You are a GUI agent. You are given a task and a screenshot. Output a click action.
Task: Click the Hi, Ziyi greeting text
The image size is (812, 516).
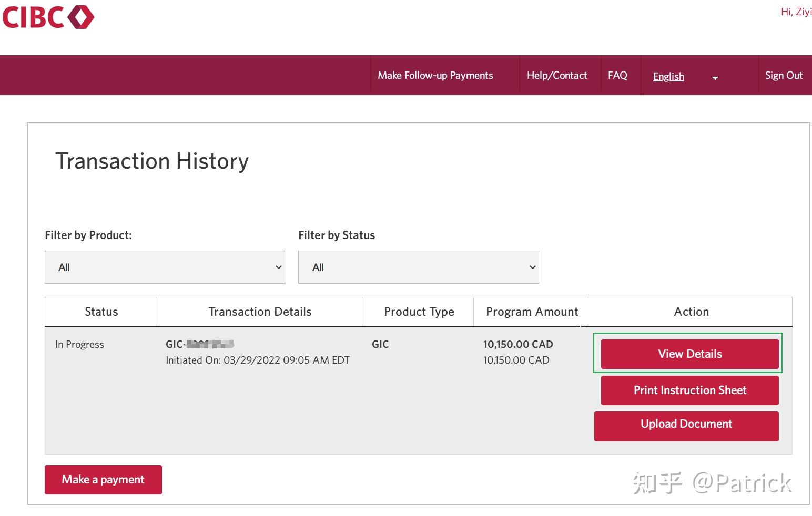click(796, 12)
